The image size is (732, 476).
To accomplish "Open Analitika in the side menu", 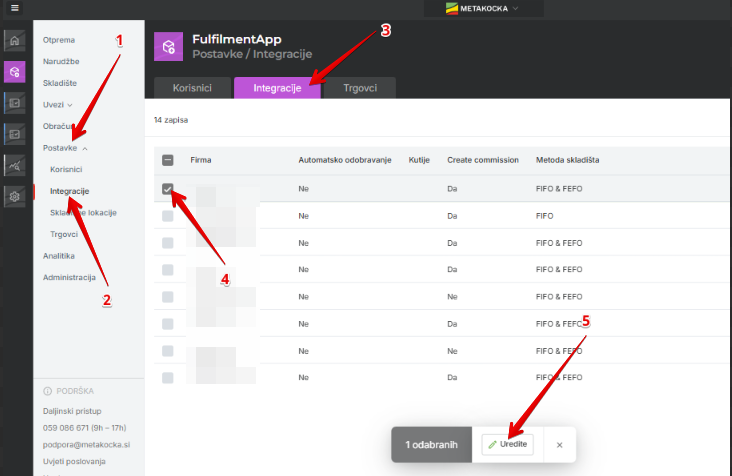I will tap(59, 256).
